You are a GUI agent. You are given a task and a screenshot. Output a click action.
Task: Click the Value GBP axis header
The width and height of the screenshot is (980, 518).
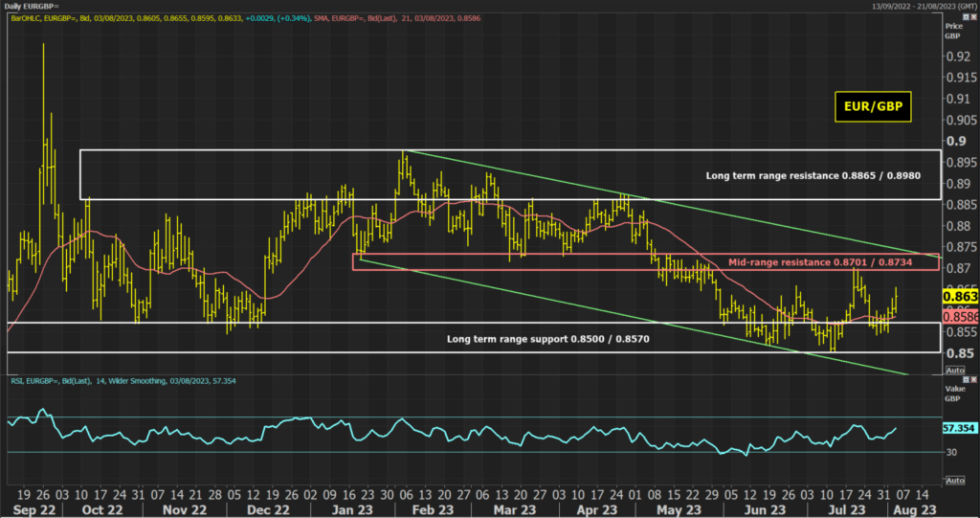pos(954,393)
